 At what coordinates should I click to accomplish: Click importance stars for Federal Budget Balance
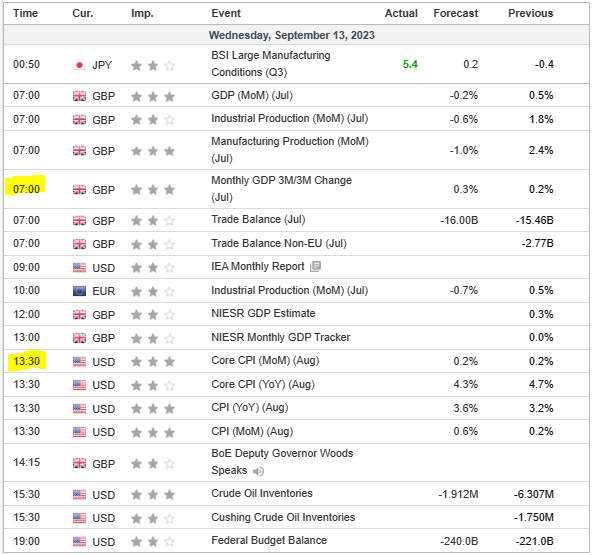(x=153, y=542)
